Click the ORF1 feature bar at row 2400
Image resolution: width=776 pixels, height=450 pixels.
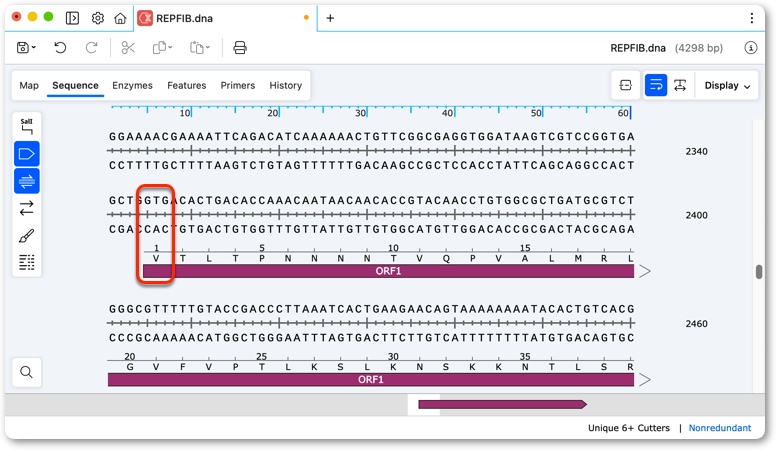[x=388, y=271]
